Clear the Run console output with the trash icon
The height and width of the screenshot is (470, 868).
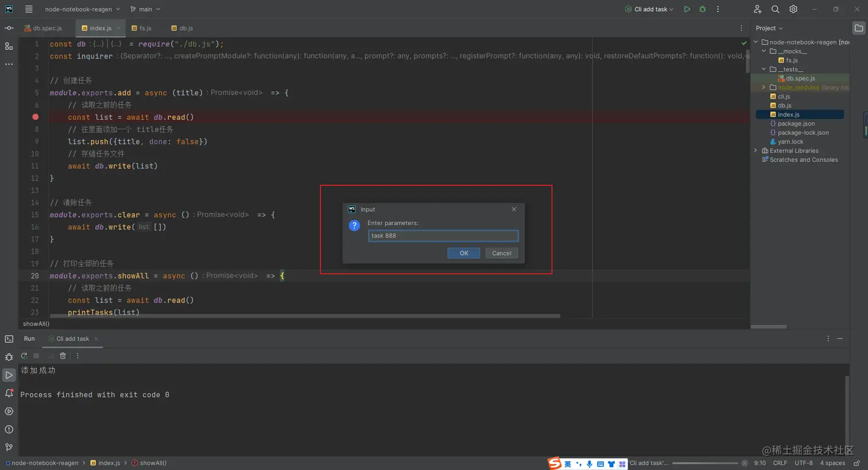(x=63, y=356)
